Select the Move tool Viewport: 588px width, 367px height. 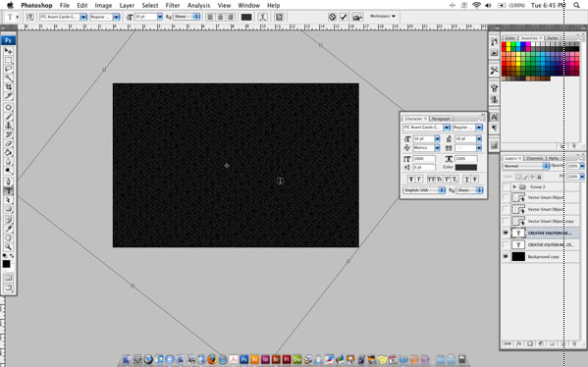coord(8,51)
